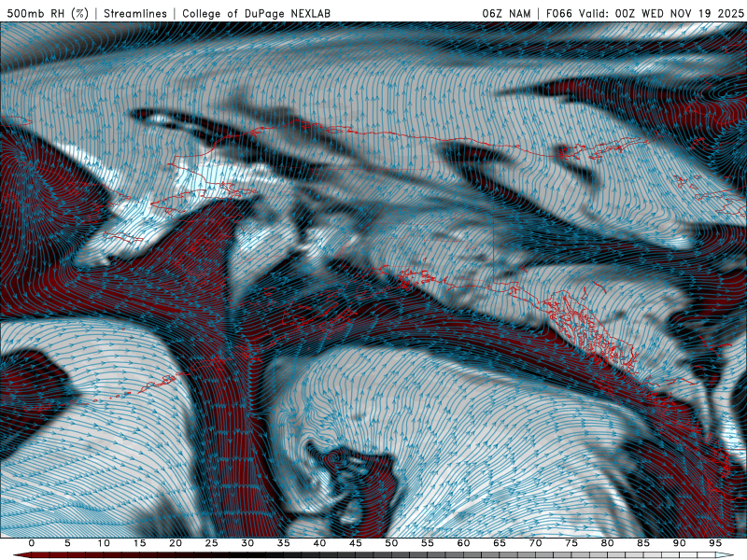Click the colorbar label "25"
This screenshot has height=560, width=747.
tap(212, 543)
